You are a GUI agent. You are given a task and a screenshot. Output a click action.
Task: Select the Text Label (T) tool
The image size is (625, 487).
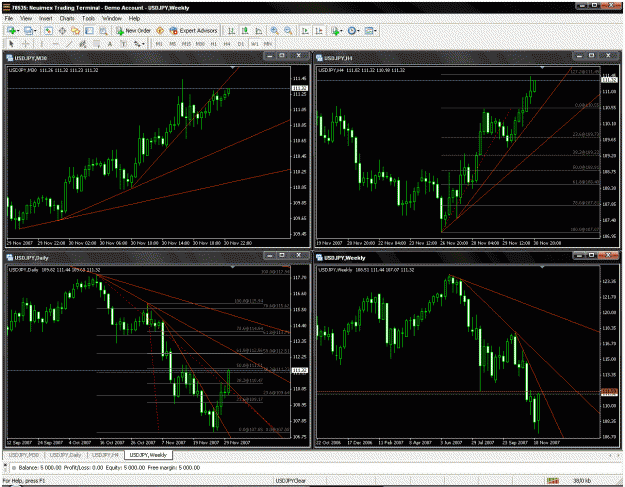[124, 44]
